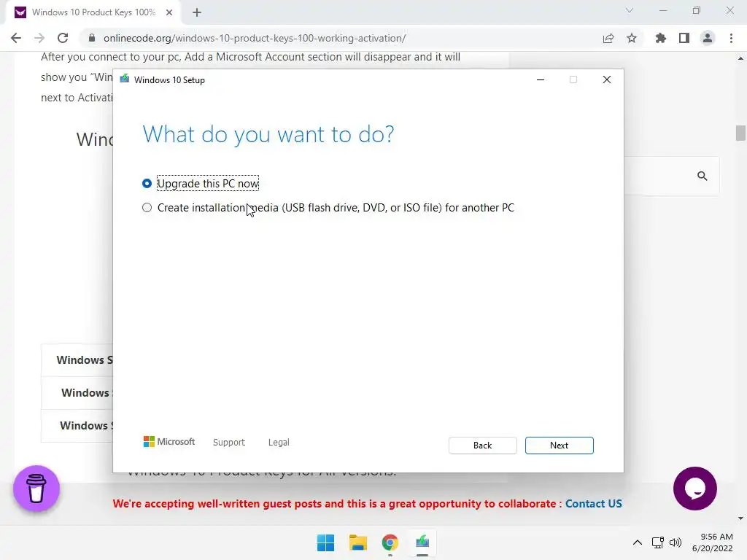Switch to Chrome in taskbar

click(x=390, y=542)
